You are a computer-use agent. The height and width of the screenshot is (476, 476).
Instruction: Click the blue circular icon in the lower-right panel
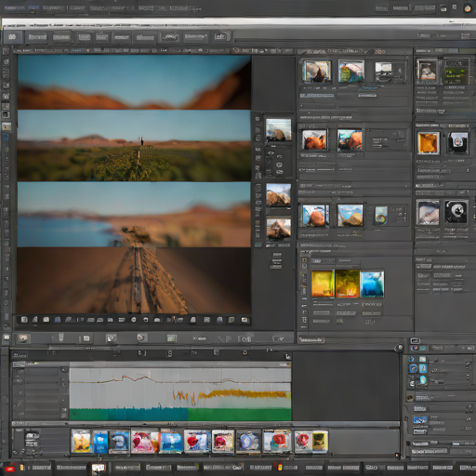(414, 368)
